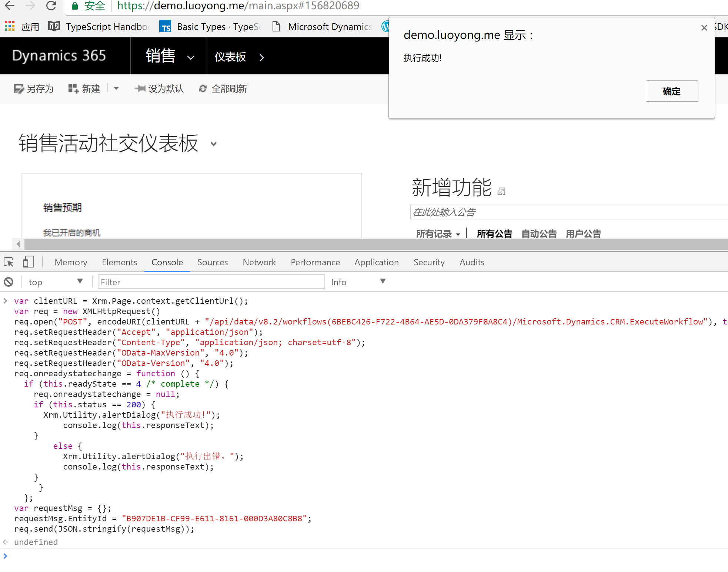
Task: Click the 销售预期 chart title
Action: pos(62,208)
